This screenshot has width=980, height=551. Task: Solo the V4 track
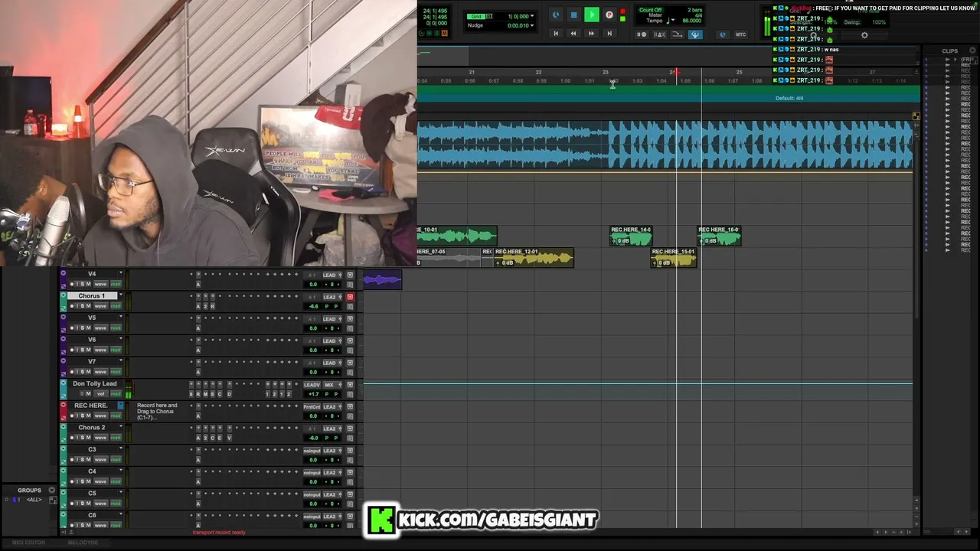[x=82, y=285]
